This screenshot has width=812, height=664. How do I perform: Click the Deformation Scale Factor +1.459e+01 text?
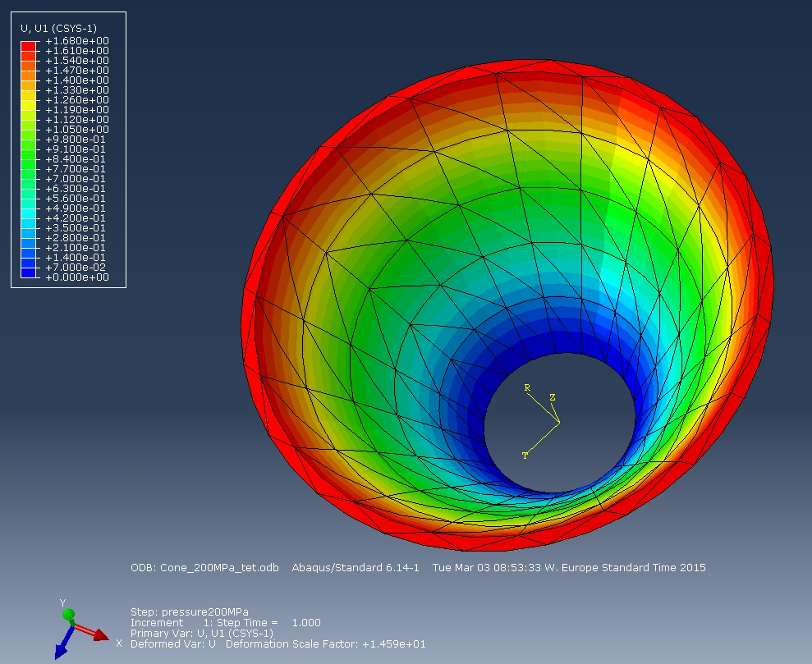tap(326, 644)
